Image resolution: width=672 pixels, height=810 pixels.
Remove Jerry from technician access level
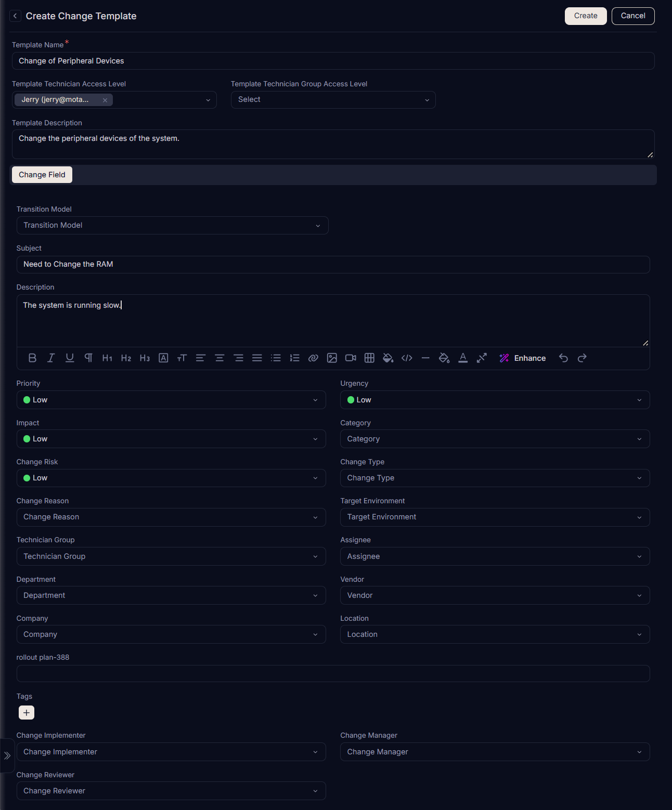[x=105, y=100]
